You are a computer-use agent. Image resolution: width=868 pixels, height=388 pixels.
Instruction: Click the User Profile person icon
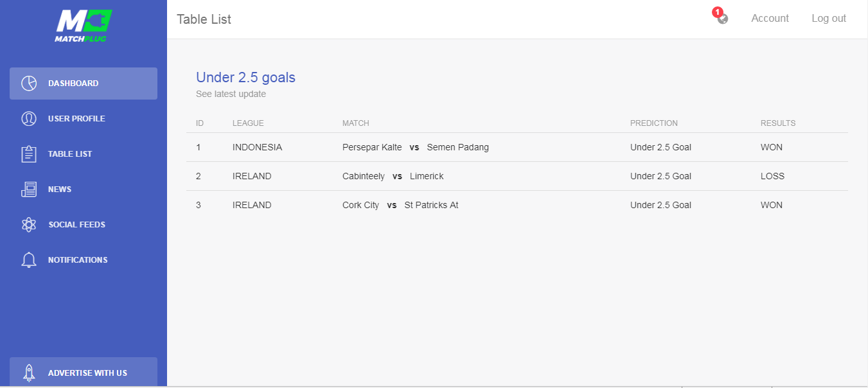click(29, 119)
